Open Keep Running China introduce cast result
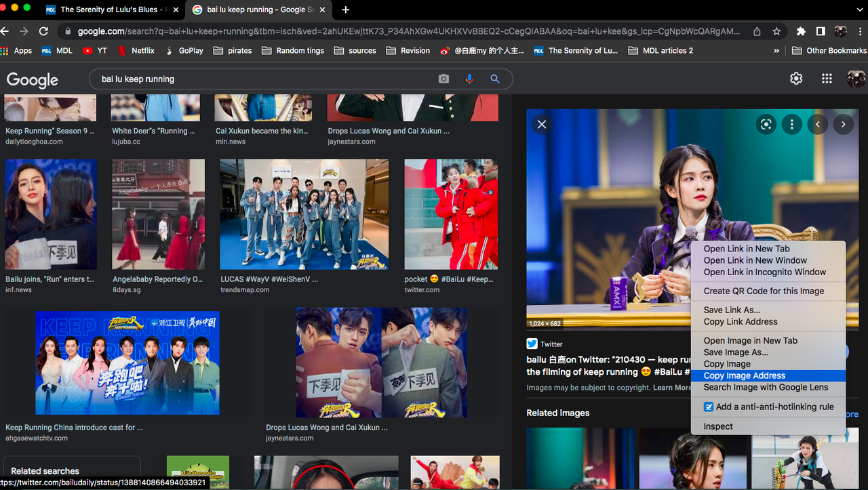868x490 pixels. [74, 428]
